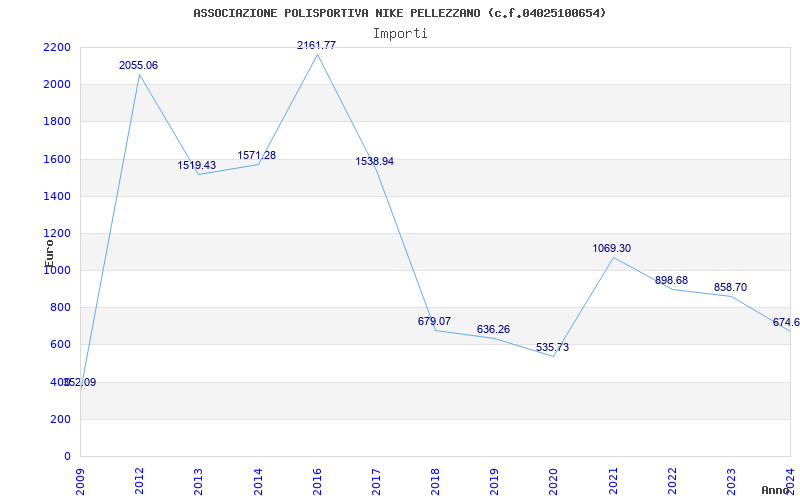Click the y-axis value 1400
Image resolution: width=800 pixels, height=500 pixels.
click(x=58, y=196)
